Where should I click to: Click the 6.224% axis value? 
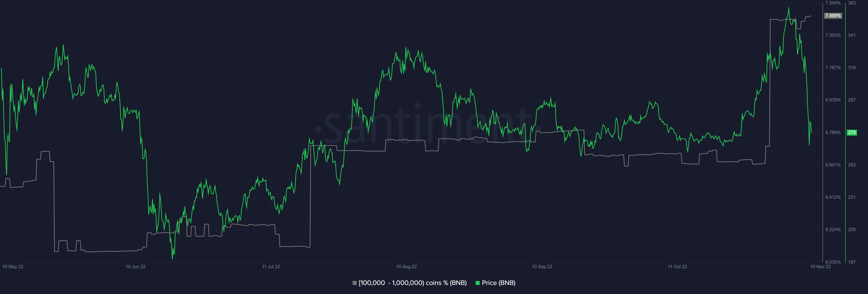(833, 230)
